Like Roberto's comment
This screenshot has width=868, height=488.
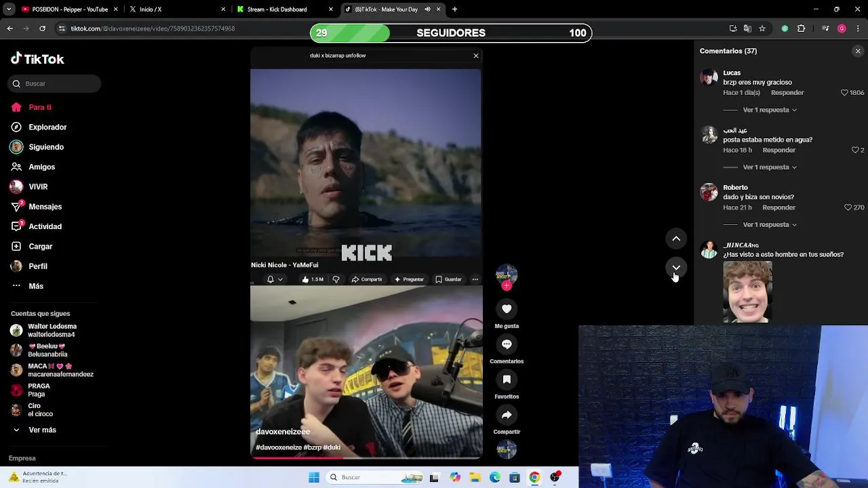pyautogui.click(x=848, y=207)
